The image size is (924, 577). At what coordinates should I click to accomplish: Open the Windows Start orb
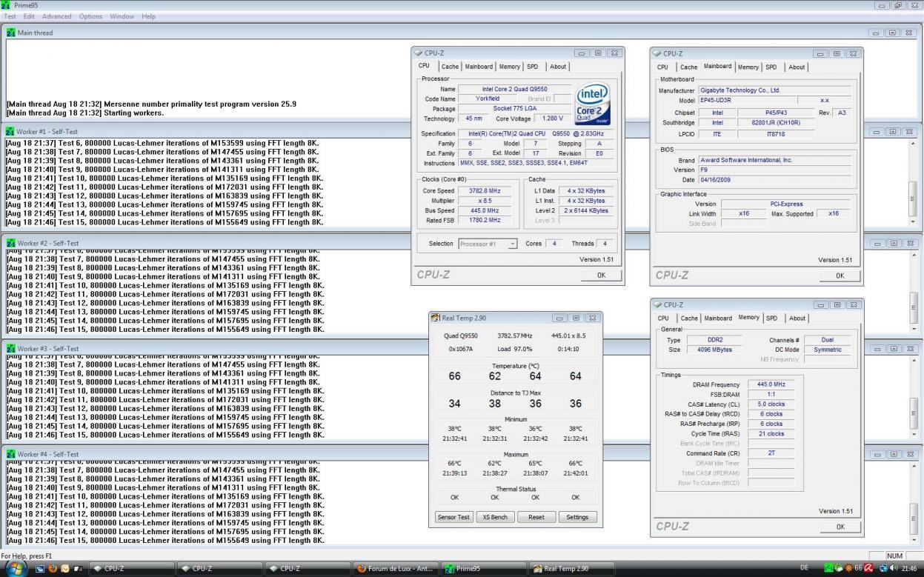pos(16,568)
